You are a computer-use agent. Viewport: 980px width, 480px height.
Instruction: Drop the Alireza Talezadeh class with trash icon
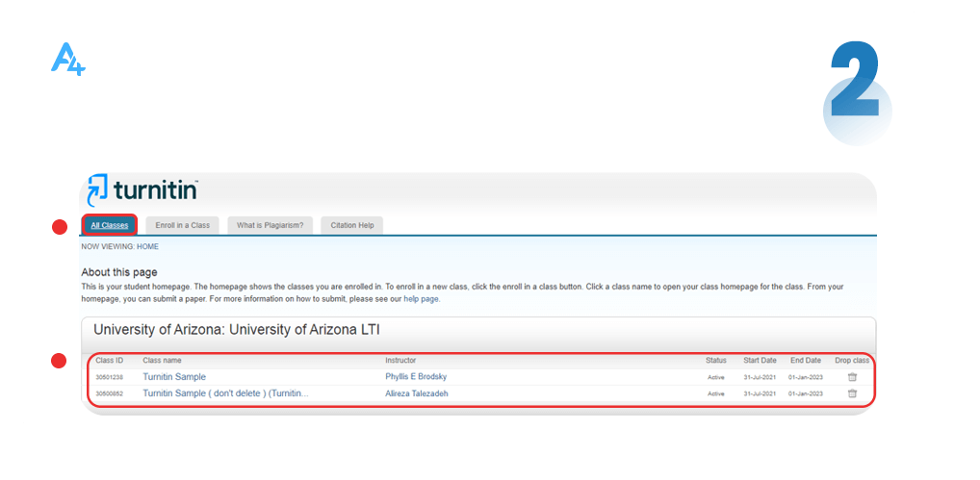852,393
